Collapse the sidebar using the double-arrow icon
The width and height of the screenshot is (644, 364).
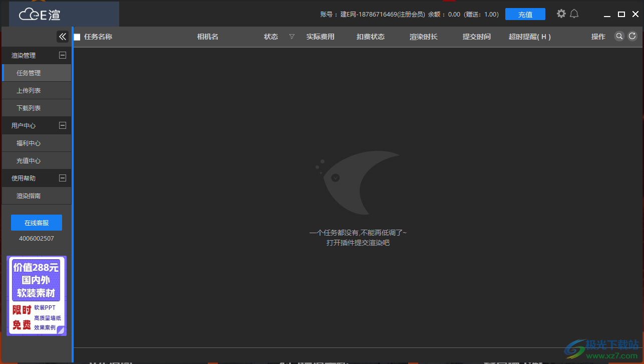pyautogui.click(x=63, y=36)
